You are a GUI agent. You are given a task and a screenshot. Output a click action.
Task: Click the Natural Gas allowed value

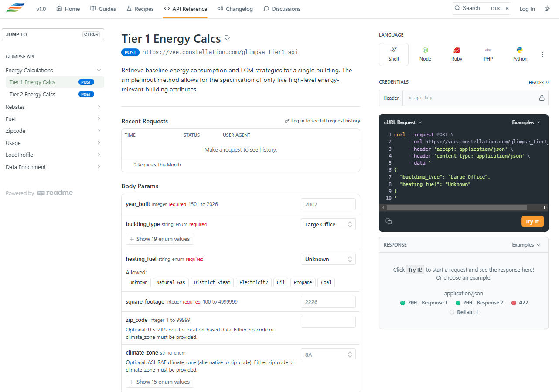tap(170, 282)
